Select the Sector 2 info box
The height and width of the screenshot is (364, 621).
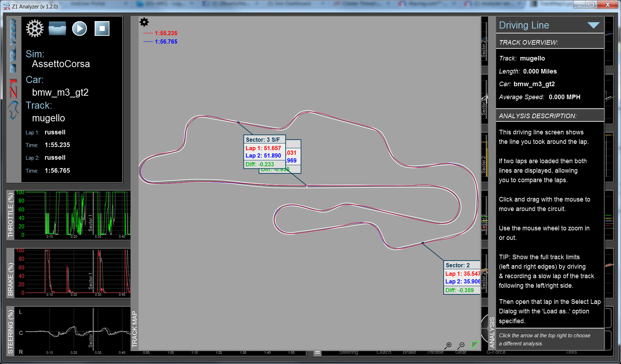tap(462, 277)
